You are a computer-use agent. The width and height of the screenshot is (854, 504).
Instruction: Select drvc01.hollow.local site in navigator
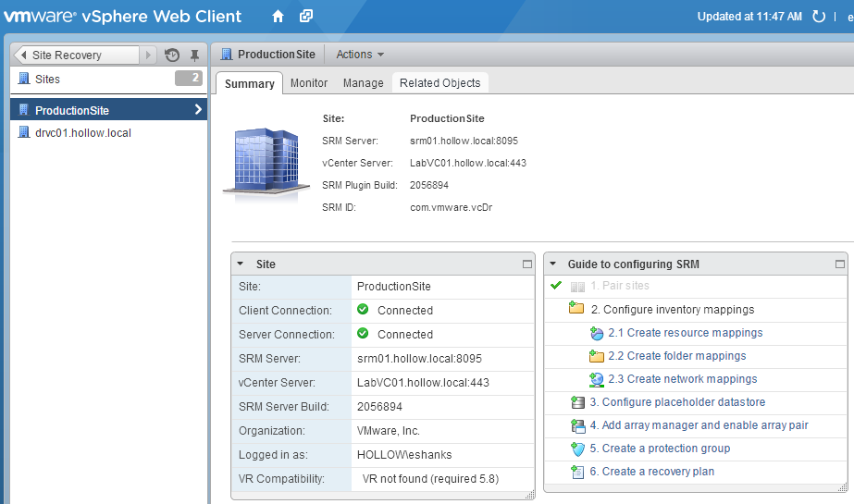coord(82,133)
